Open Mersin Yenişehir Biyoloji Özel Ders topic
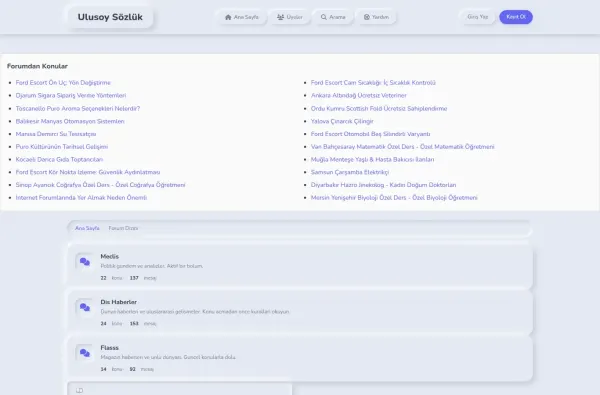 (394, 198)
